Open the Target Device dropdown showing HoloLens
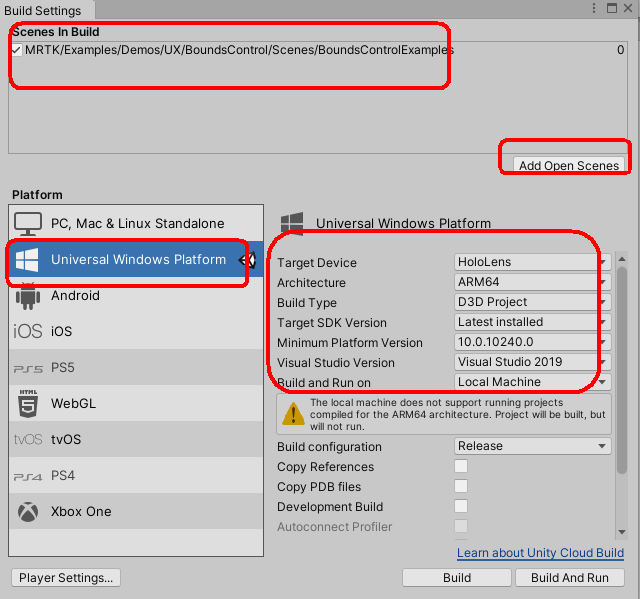The height and width of the screenshot is (599, 640). point(532,262)
